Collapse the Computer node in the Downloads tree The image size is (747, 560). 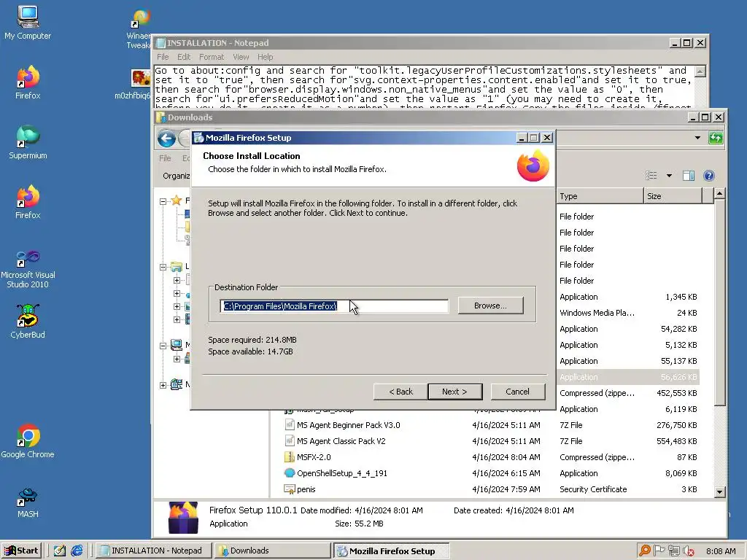(x=163, y=346)
